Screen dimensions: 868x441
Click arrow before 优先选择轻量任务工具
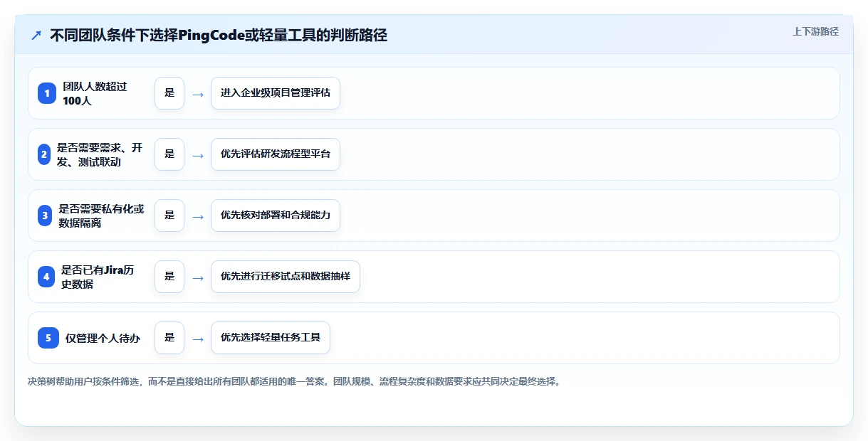coord(198,339)
